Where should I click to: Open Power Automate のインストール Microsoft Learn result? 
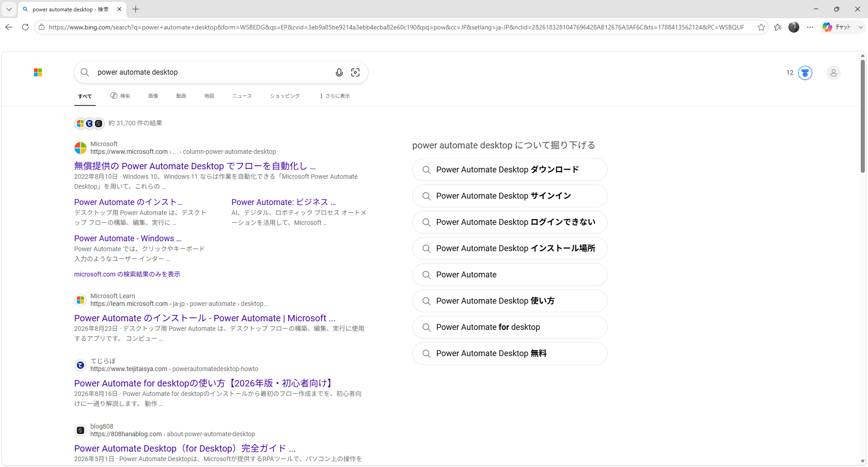[x=205, y=318]
